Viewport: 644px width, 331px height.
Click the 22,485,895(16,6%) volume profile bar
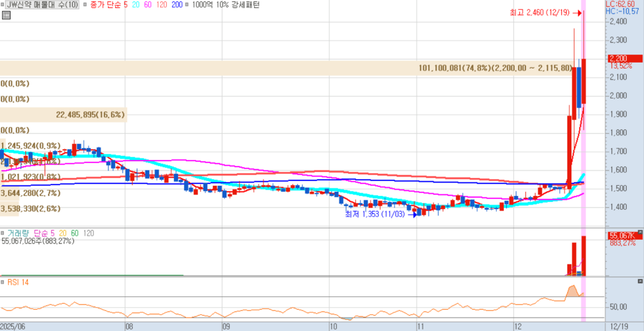63,115
